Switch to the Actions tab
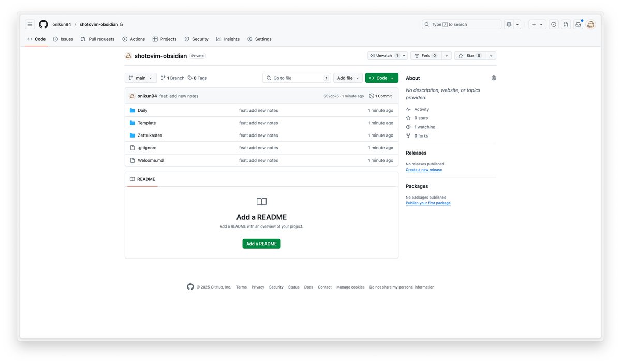Image resolution: width=621 pixels, height=364 pixels. (134, 39)
